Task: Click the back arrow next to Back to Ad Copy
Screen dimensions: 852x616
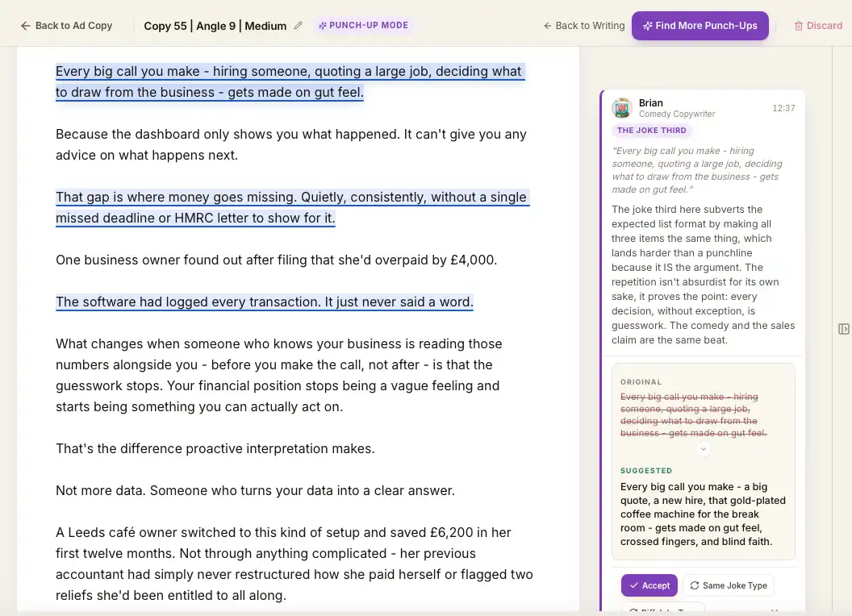Action: click(x=25, y=26)
